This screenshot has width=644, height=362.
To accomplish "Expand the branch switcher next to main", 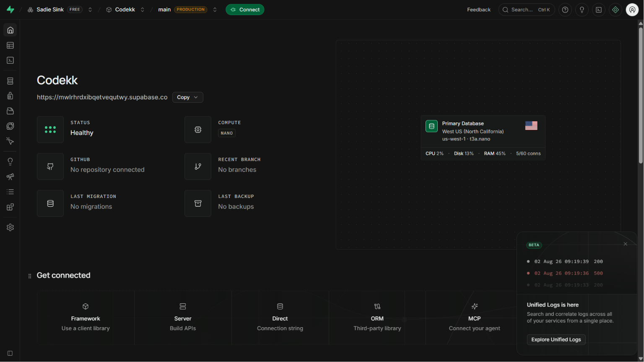I will click(215, 10).
